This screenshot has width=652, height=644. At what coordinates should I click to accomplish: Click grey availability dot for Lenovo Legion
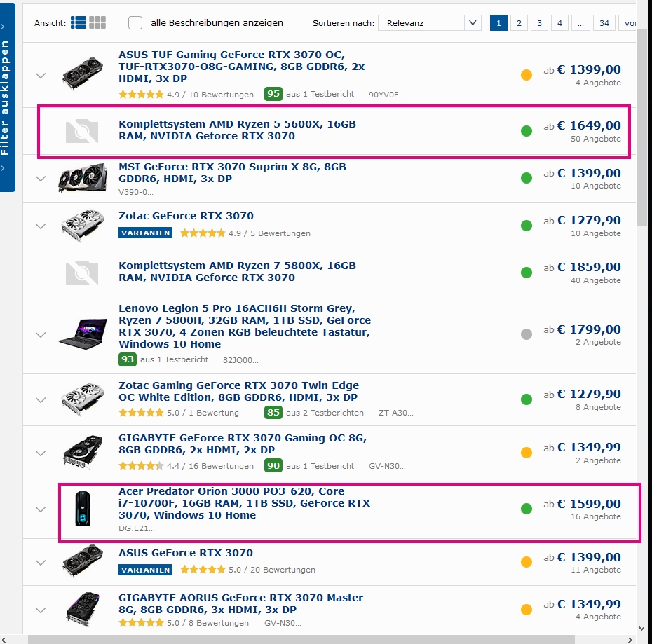(527, 334)
